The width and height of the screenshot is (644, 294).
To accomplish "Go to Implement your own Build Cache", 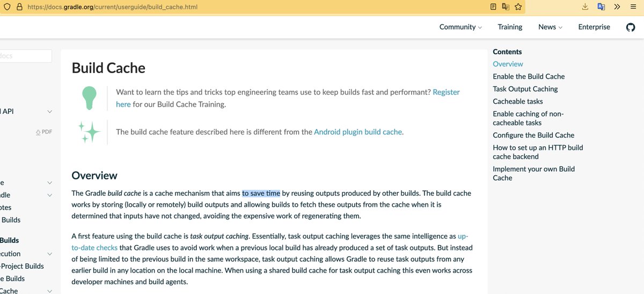I will pyautogui.click(x=533, y=173).
